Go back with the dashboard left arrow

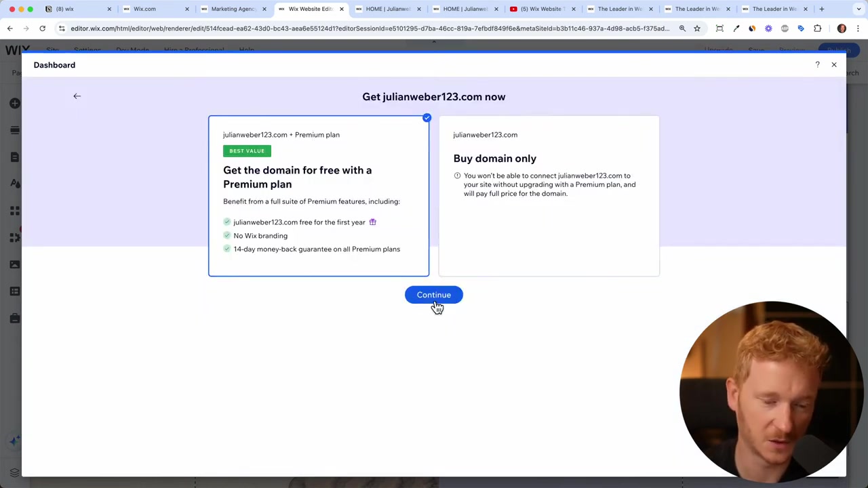coord(77,96)
